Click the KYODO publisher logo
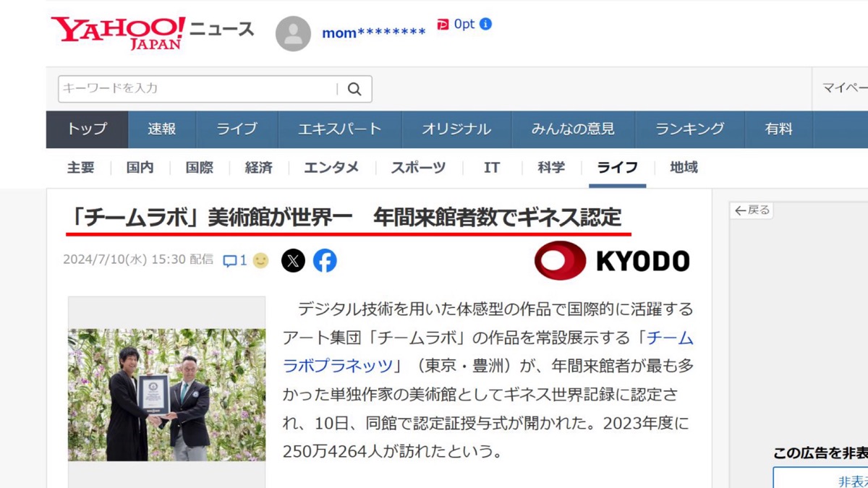868x488 pixels. [612, 260]
